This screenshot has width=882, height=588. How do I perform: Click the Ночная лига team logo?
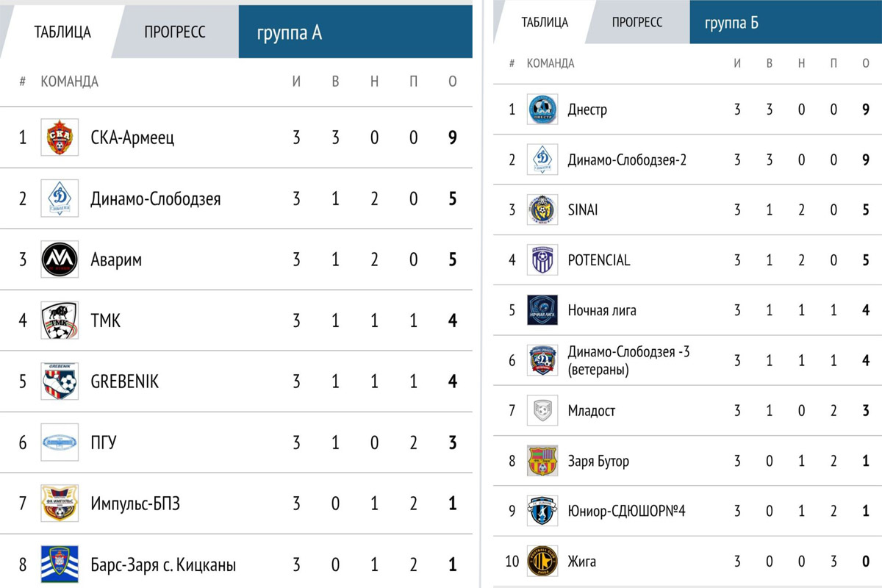point(542,310)
